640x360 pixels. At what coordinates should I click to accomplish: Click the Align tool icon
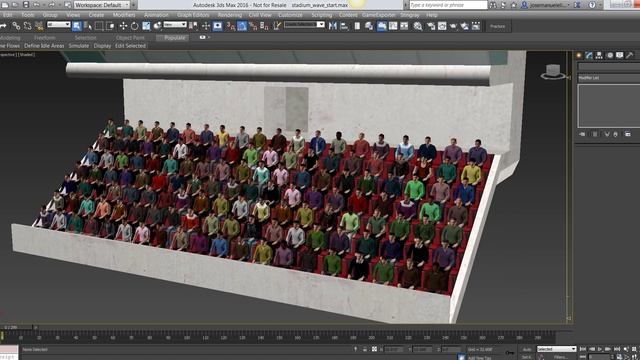tap(344, 26)
